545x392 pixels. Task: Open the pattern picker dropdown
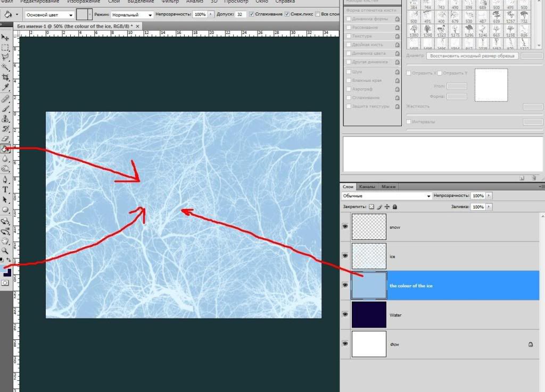[x=89, y=14]
